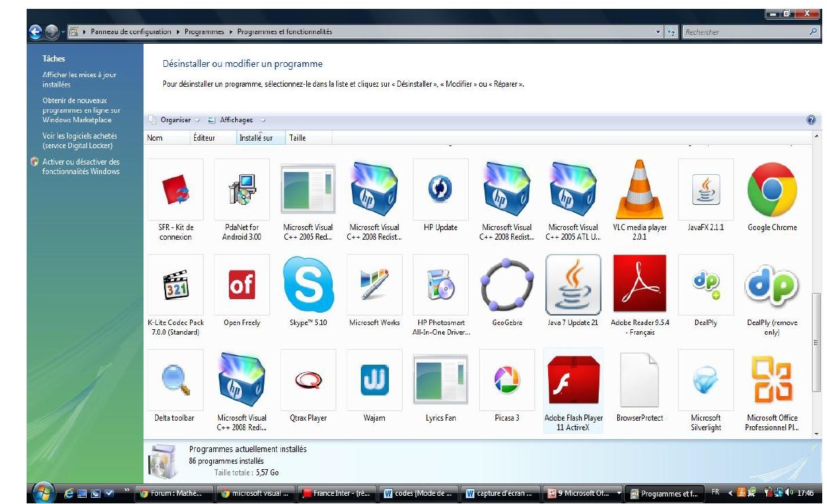Select the Microsoft Silverlight program icon

(x=706, y=378)
